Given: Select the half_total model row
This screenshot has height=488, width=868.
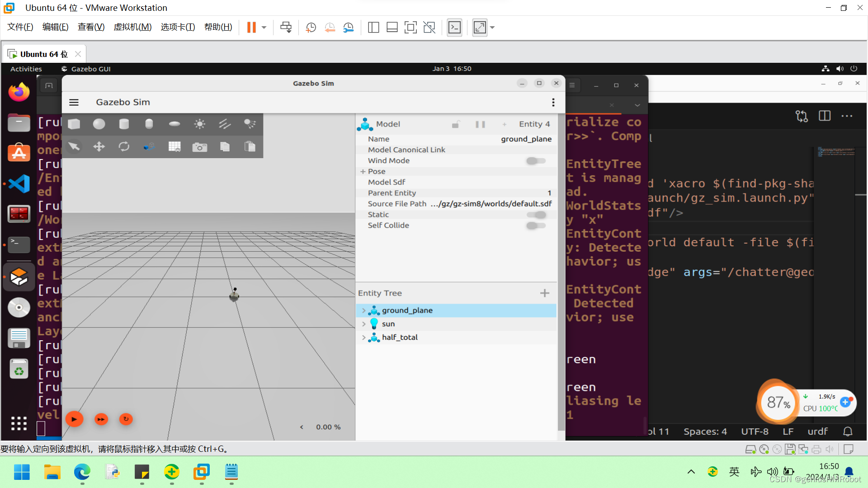Looking at the screenshot, I should pos(457,338).
